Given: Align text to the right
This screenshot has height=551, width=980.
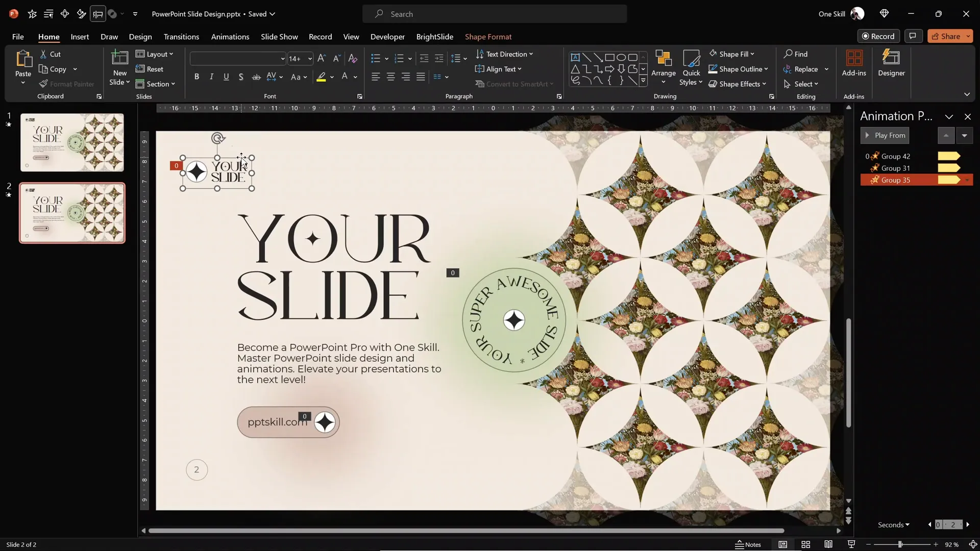Looking at the screenshot, I should (x=406, y=77).
